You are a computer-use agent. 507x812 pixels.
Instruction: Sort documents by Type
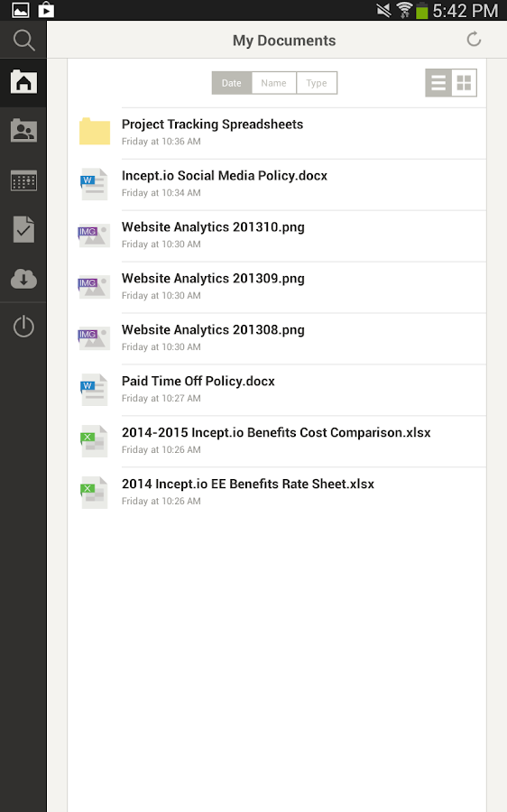click(x=317, y=83)
